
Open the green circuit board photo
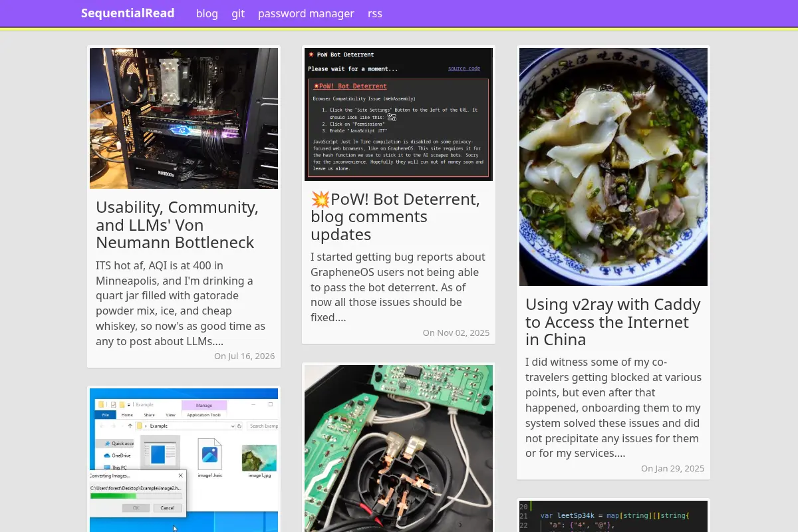398,448
